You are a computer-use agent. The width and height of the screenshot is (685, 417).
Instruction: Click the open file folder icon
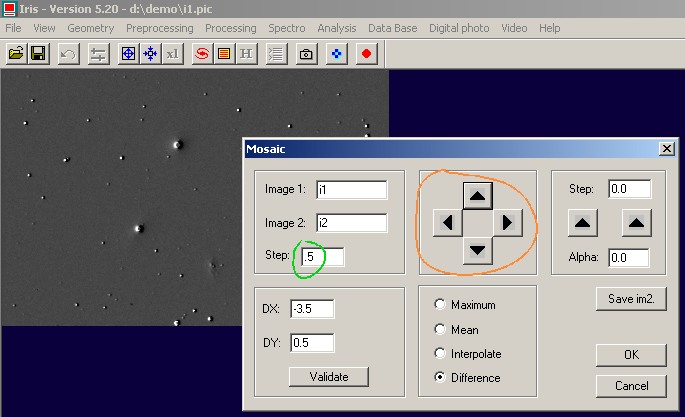tap(16, 54)
